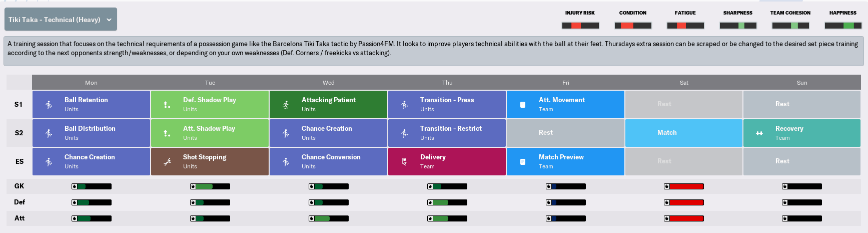Click the chevron arrow on the schedule selector
This screenshot has height=233, width=868.
pos(109,20)
